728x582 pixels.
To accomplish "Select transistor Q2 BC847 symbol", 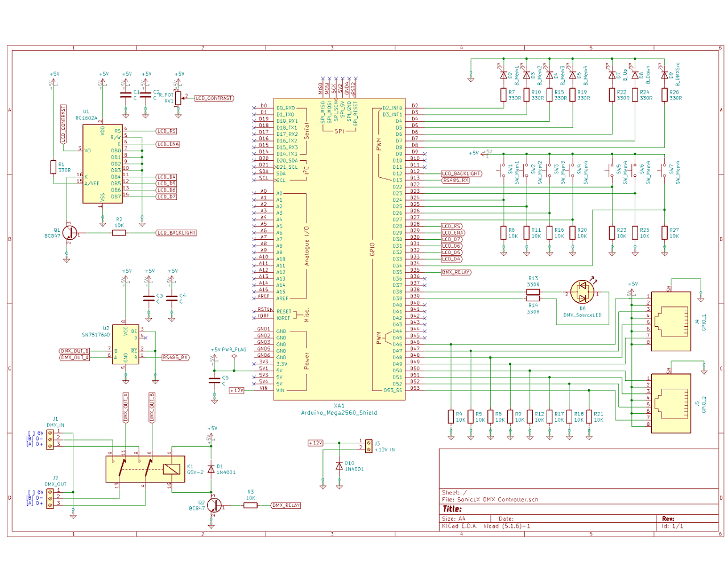I will pyautogui.click(x=213, y=505).
